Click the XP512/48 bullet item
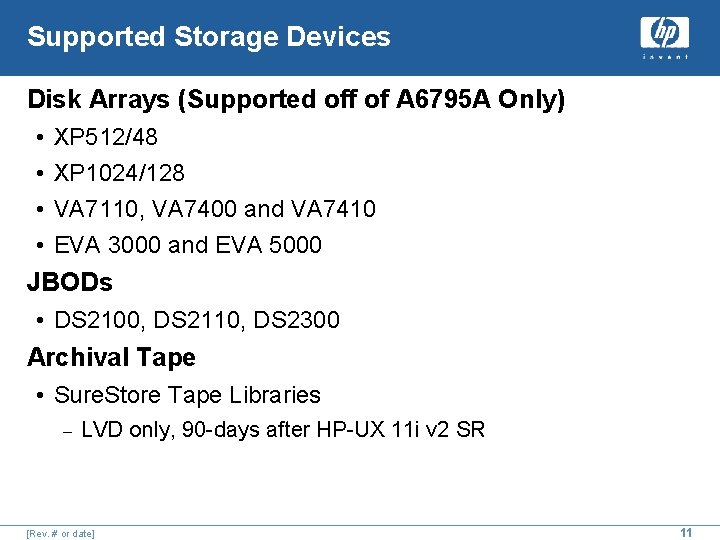The height and width of the screenshot is (540, 720). pyautogui.click(x=106, y=136)
